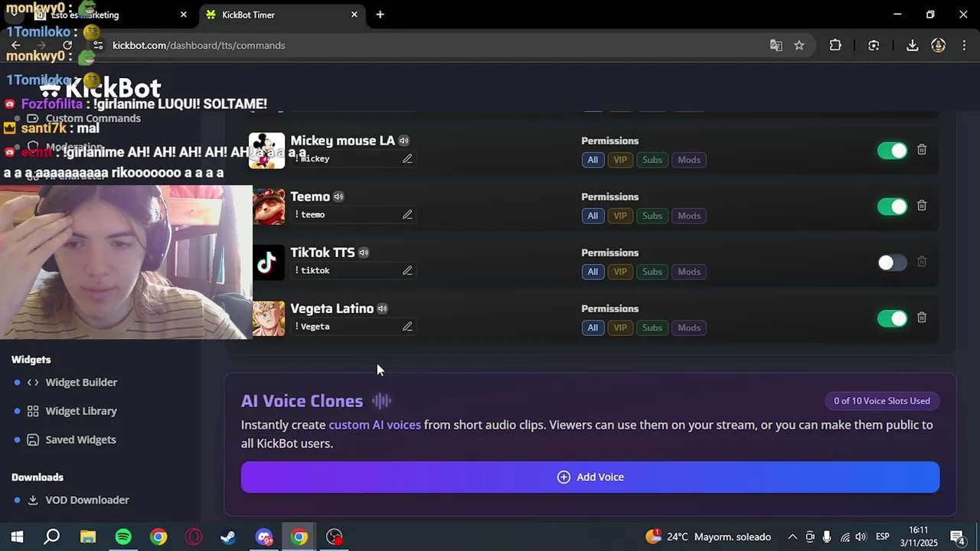The width and height of the screenshot is (980, 551).
Task: Bookmark this page with star icon
Action: 799,45
